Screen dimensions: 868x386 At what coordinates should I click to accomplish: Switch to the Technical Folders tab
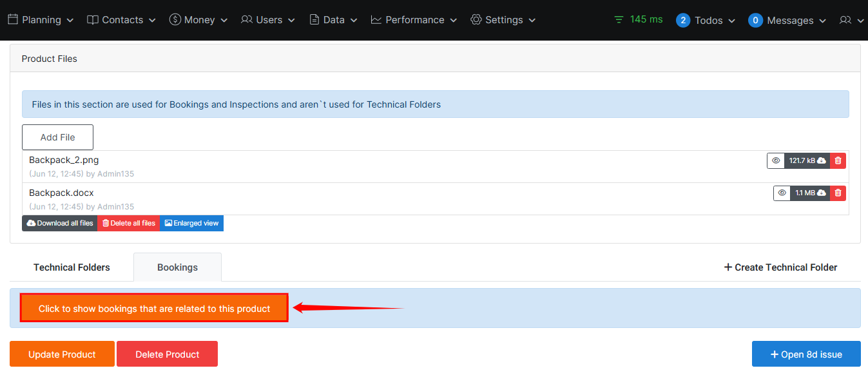point(72,267)
